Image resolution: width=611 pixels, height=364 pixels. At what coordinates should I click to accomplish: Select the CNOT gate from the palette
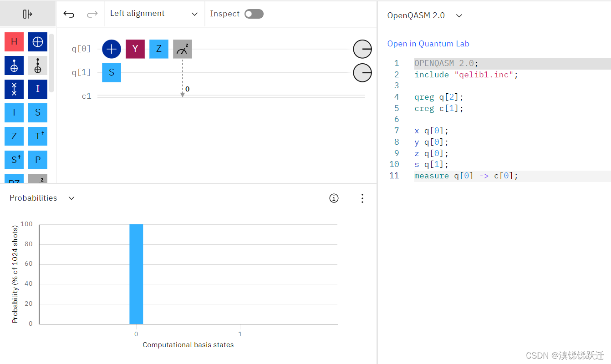37,41
